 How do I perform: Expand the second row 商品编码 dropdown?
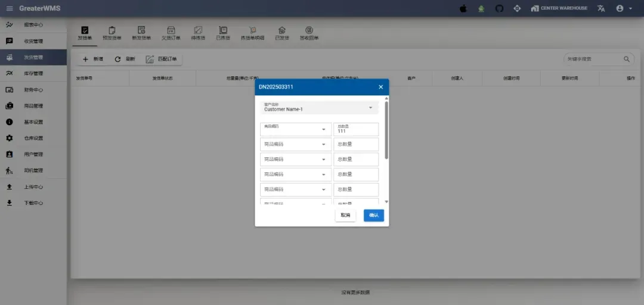[x=324, y=144]
